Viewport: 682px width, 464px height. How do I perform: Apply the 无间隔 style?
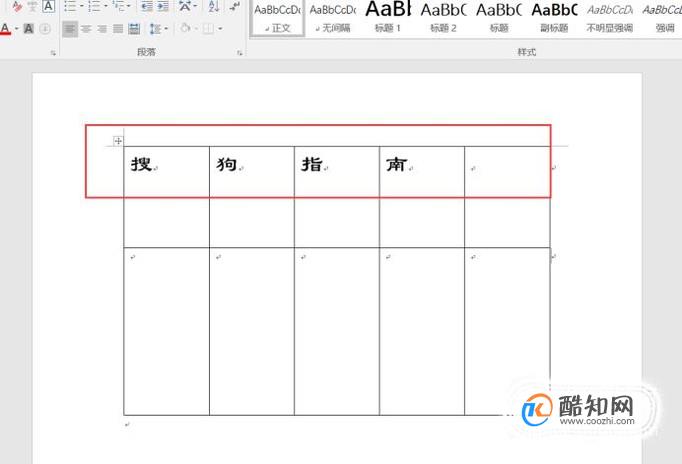(x=333, y=18)
